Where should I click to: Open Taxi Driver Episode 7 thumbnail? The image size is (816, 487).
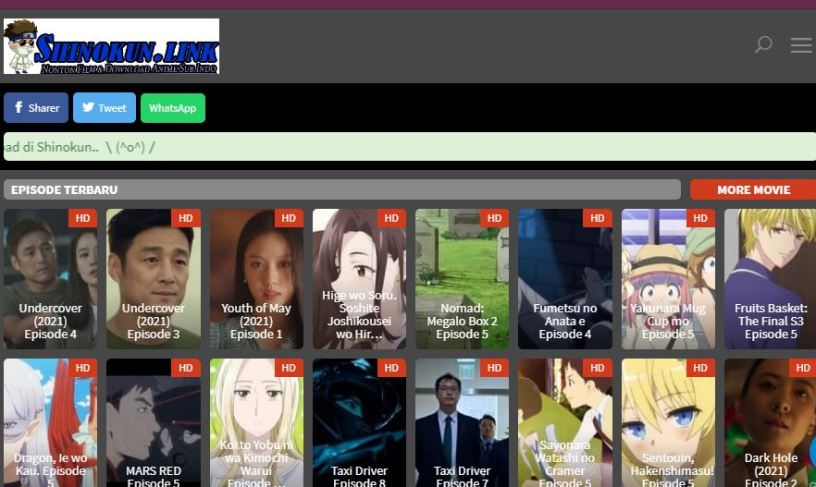pyautogui.click(x=462, y=423)
